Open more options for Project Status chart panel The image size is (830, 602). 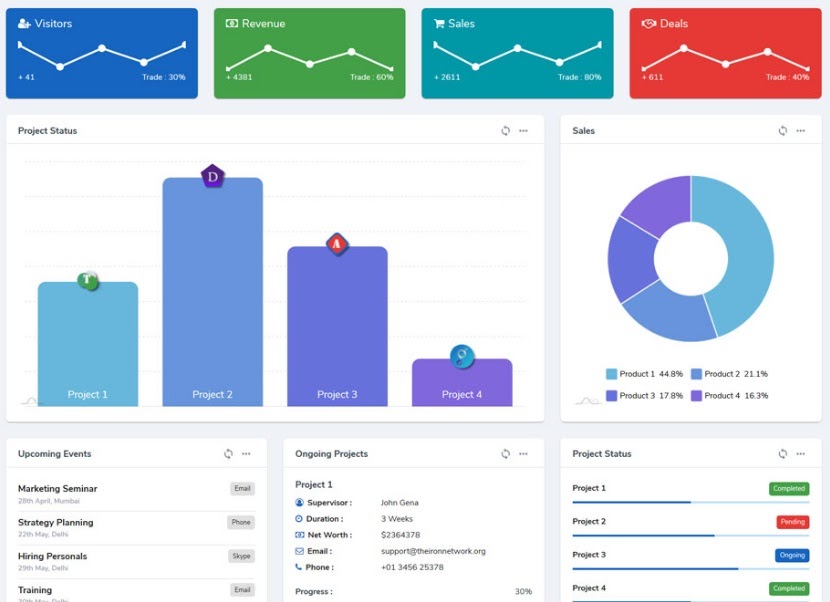[524, 131]
